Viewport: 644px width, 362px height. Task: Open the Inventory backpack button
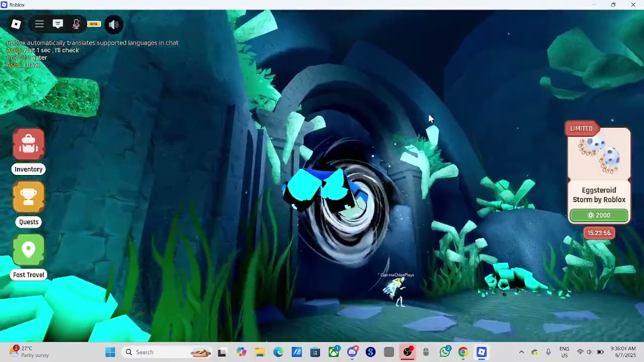(x=29, y=144)
